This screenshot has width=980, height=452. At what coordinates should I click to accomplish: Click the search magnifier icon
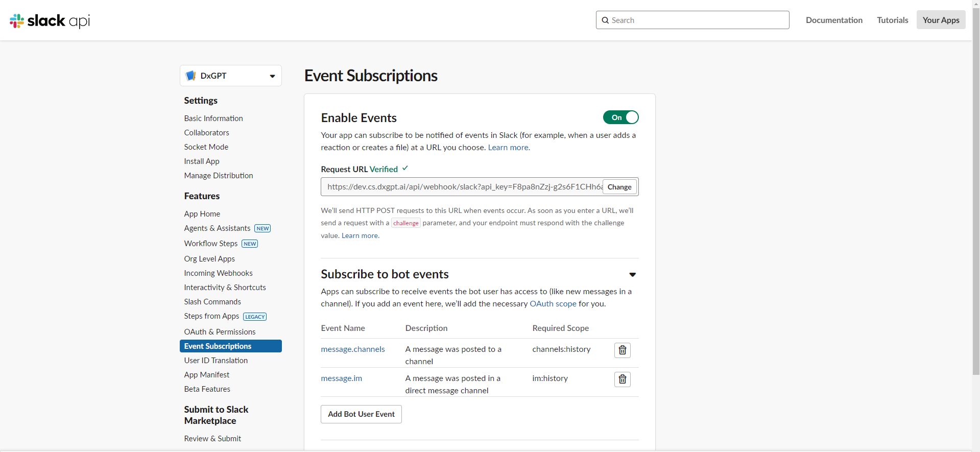tap(605, 20)
